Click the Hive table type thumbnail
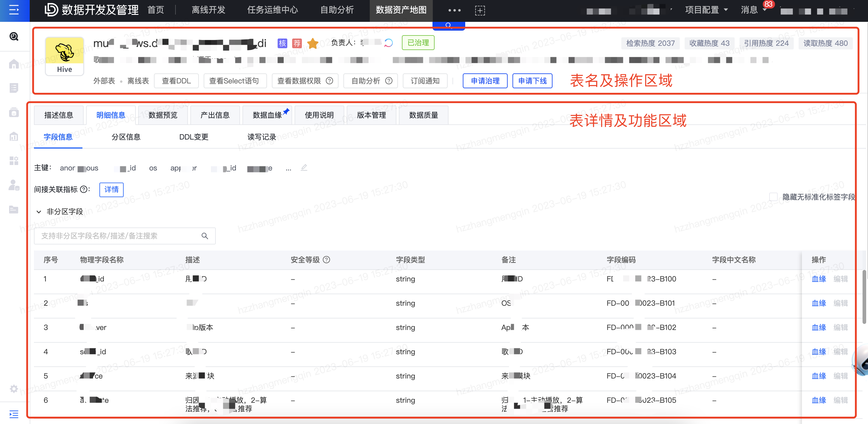The image size is (868, 424). coord(64,56)
